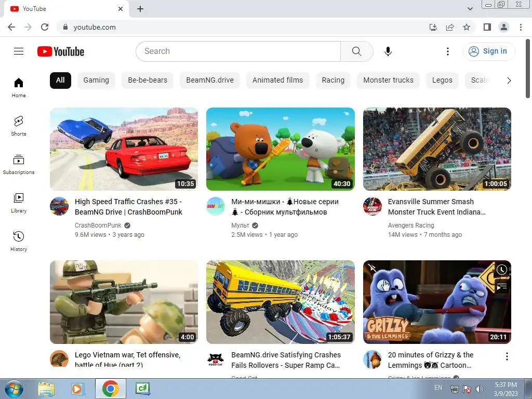Click Мульт channel avatar
The height and width of the screenshot is (399, 532).
(x=216, y=206)
